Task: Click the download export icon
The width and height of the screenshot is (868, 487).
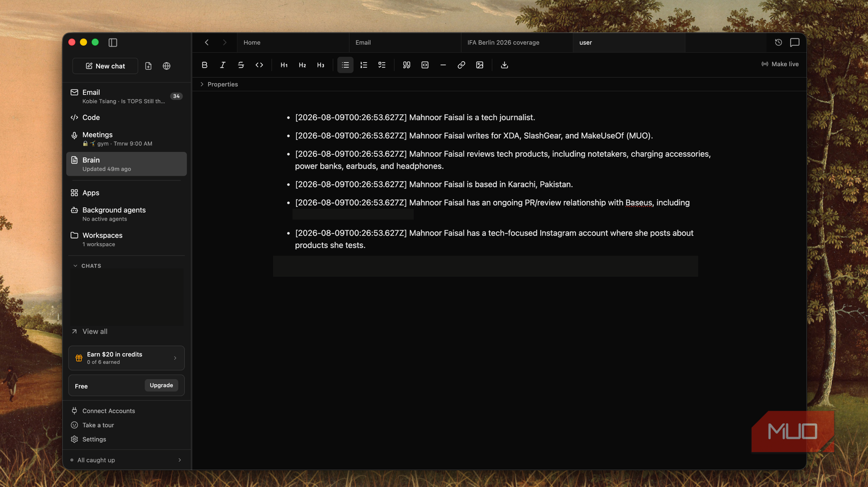Action: click(x=504, y=65)
